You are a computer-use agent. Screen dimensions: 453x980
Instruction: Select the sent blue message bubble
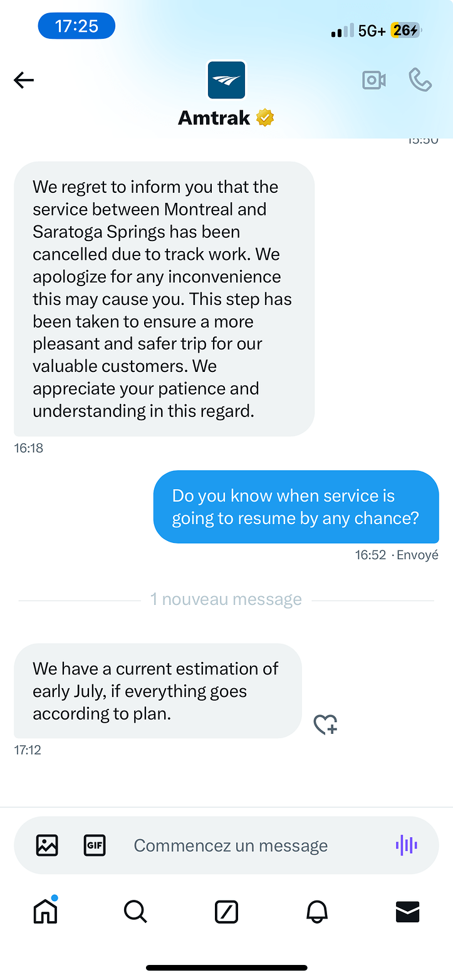(296, 507)
